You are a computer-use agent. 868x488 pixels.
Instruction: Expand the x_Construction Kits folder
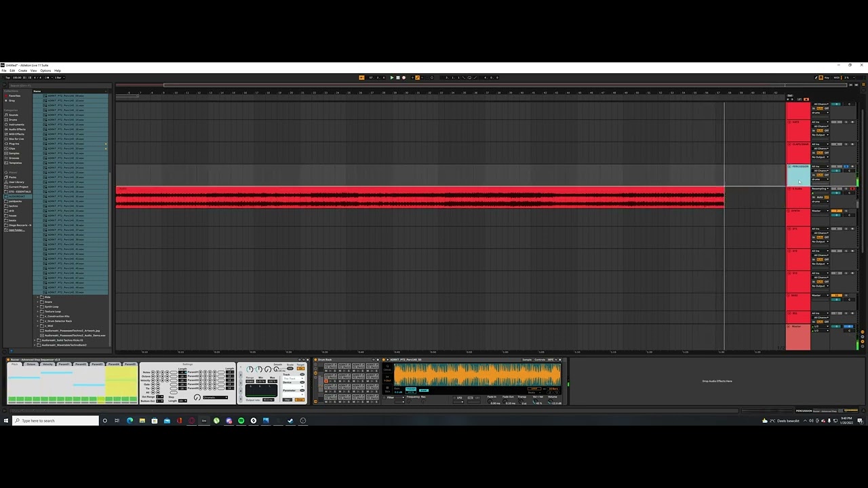point(38,317)
